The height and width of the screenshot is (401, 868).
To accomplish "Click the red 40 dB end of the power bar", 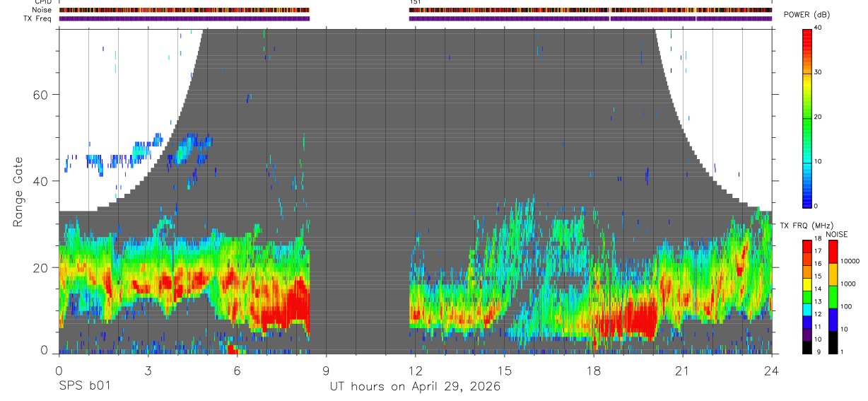I will point(807,33).
